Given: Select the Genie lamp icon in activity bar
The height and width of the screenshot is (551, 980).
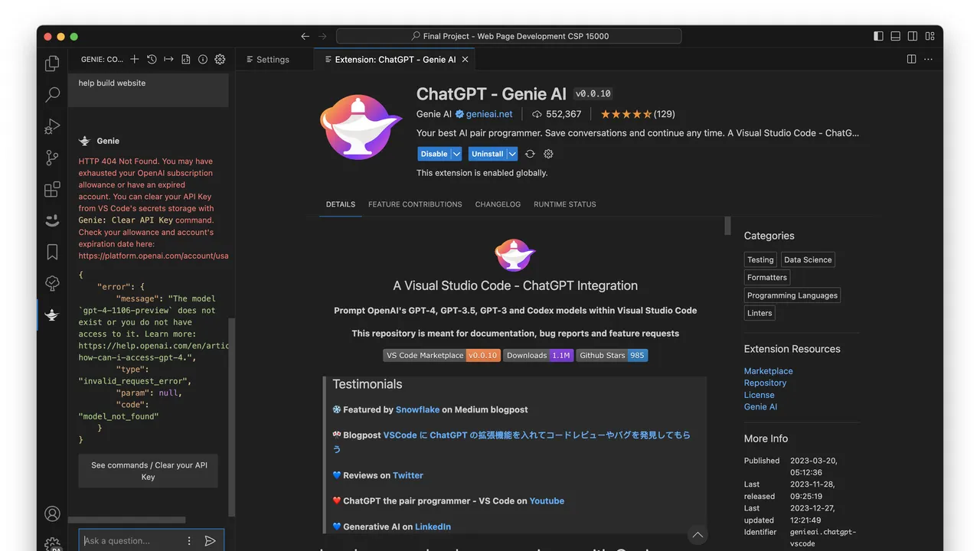Looking at the screenshot, I should point(52,315).
